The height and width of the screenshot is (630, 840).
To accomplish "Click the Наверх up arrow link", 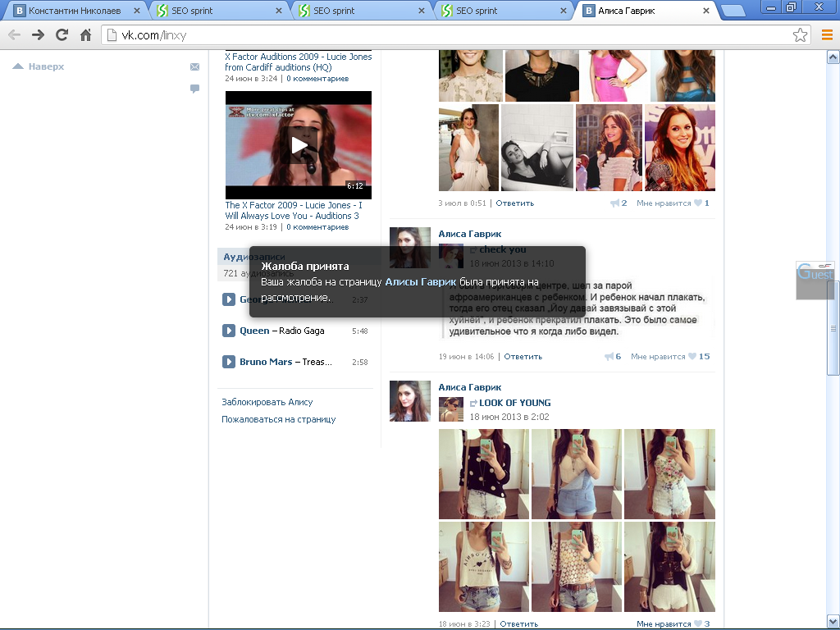I will coord(38,66).
